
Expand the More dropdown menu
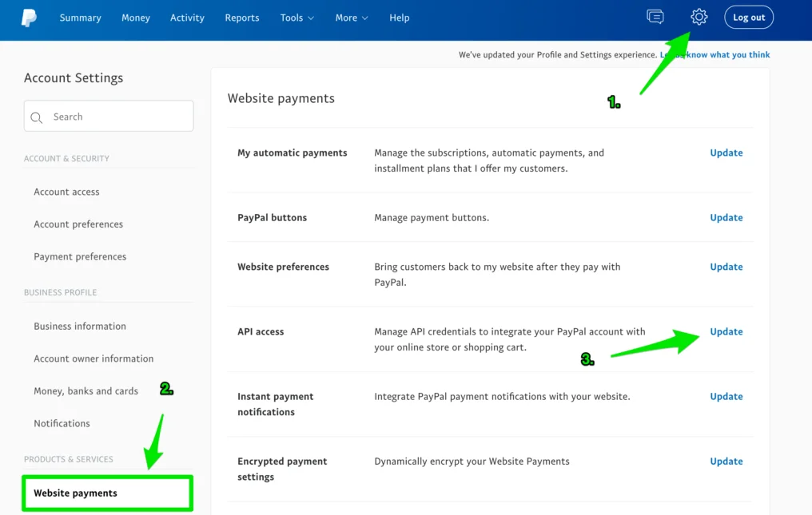(352, 18)
